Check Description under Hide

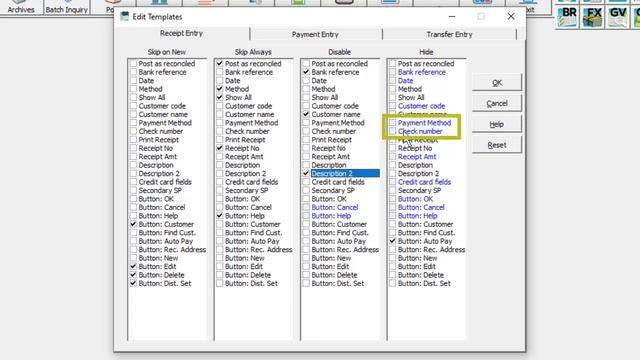coord(393,165)
